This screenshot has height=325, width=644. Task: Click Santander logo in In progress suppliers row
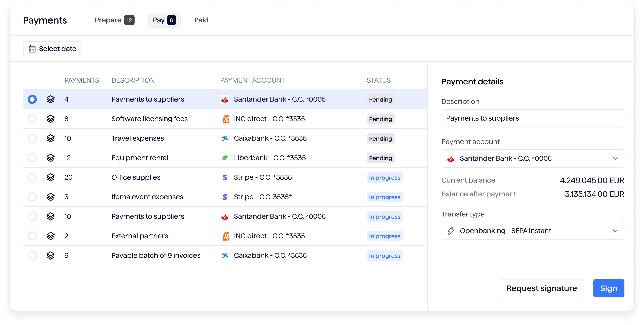(225, 216)
